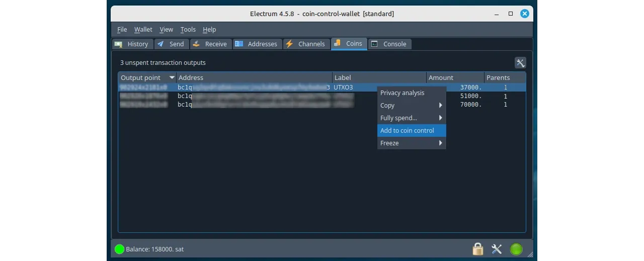Click the Receive tab icon

[197, 44]
